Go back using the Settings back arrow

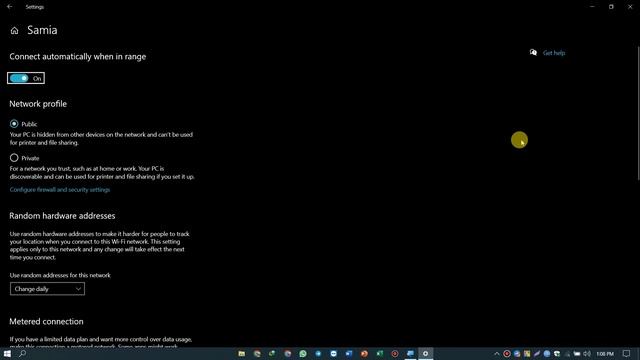click(x=9, y=7)
